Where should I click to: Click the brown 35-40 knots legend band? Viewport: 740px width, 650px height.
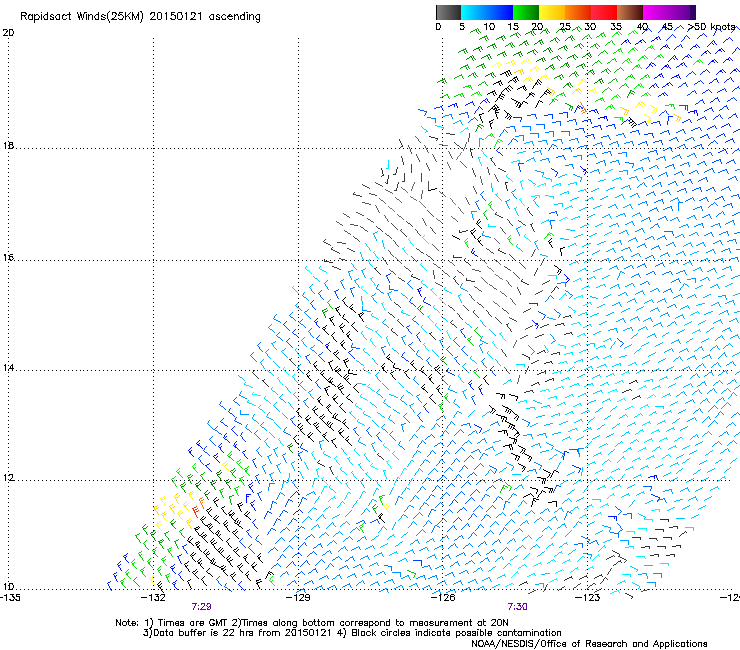[x=630, y=12]
